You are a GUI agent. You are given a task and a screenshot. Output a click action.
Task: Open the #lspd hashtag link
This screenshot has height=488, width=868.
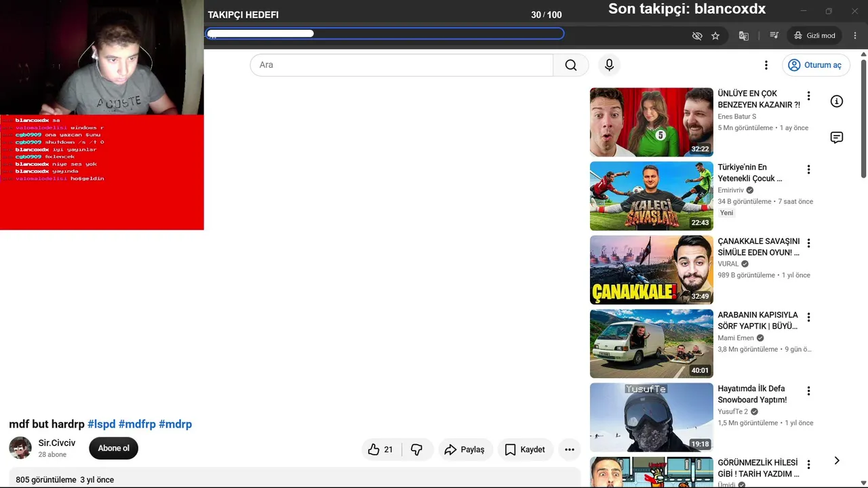102,424
